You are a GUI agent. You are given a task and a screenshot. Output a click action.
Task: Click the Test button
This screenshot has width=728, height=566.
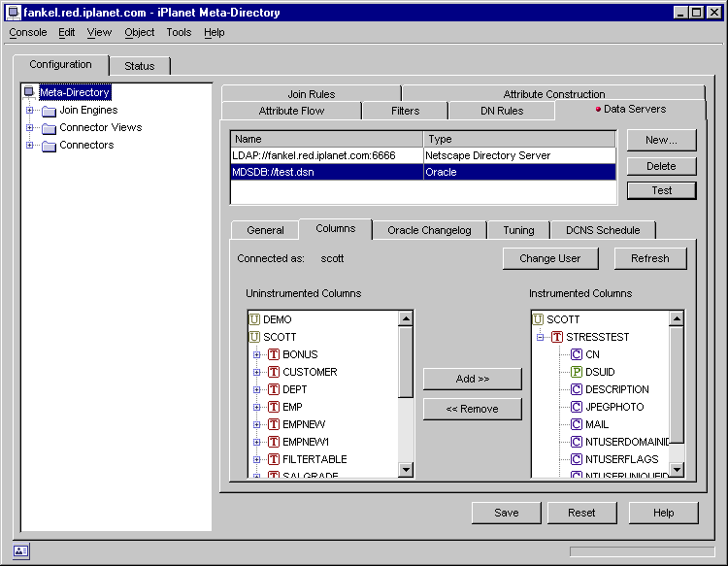click(661, 190)
